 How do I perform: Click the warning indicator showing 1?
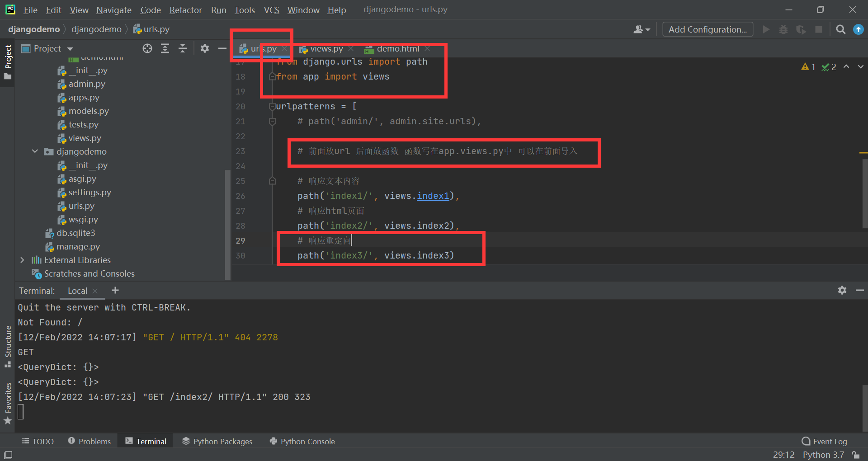coord(808,67)
